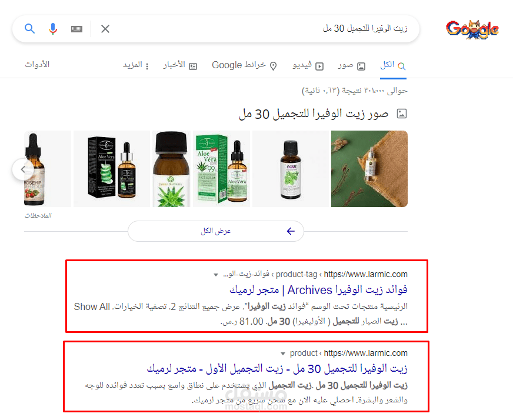Open the المزيد more menu
This screenshot has height=420, width=513.
click(x=136, y=65)
